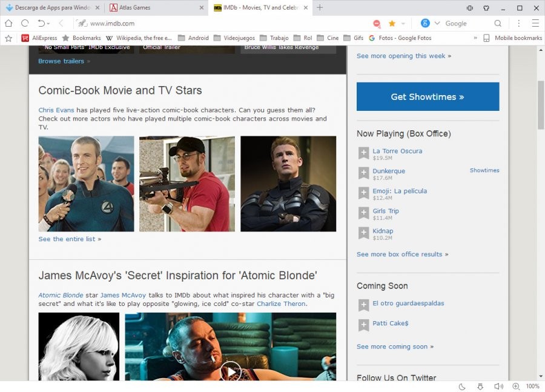The height and width of the screenshot is (392, 545).
Task: Open Chris Evans red shirt thumbnail
Action: tap(187, 184)
